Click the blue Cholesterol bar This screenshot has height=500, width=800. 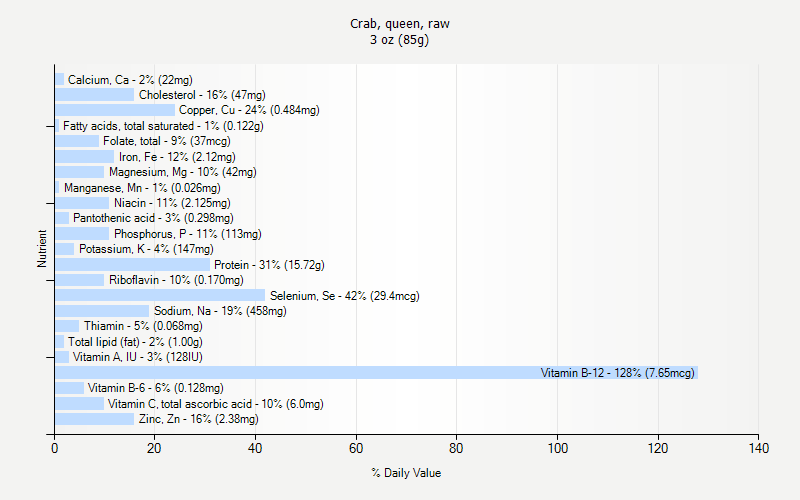[94, 95]
